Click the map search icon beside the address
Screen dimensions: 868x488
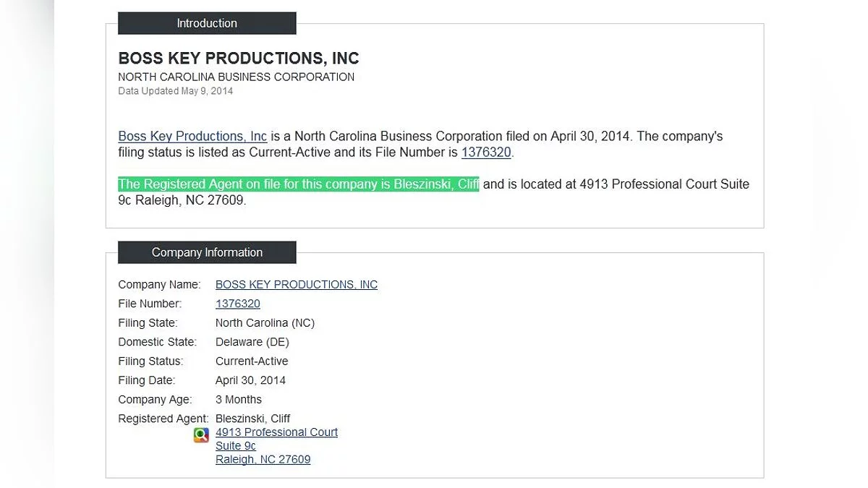click(x=201, y=435)
